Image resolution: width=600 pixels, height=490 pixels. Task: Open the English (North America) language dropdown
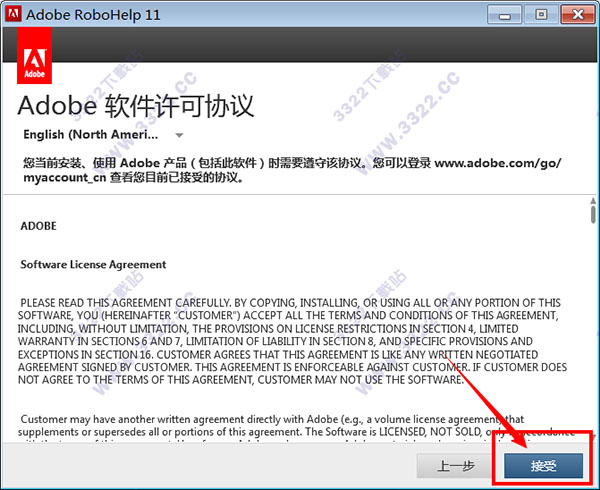(103, 135)
